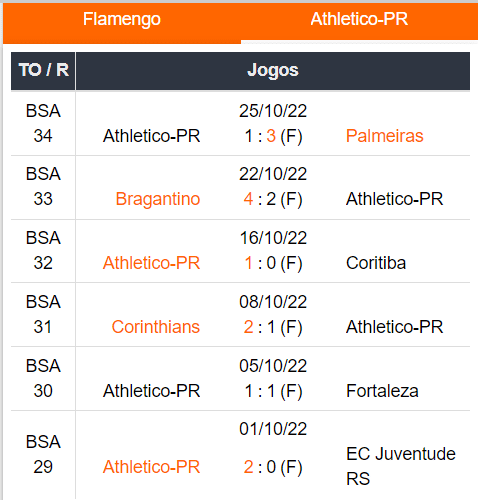Open Corinthians team link
Image resolution: width=478 pixels, height=500 pixels.
pos(156,327)
